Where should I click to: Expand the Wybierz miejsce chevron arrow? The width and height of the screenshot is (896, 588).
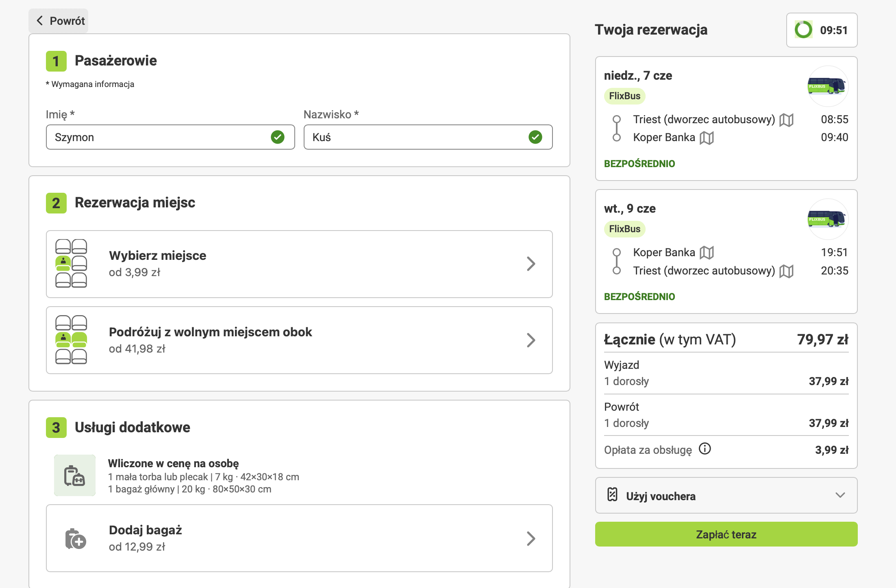tap(531, 264)
